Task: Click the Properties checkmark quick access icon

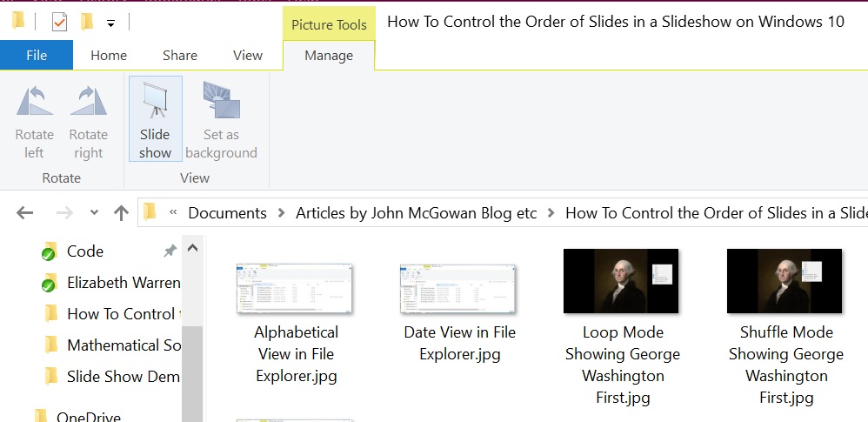Action: point(59,23)
